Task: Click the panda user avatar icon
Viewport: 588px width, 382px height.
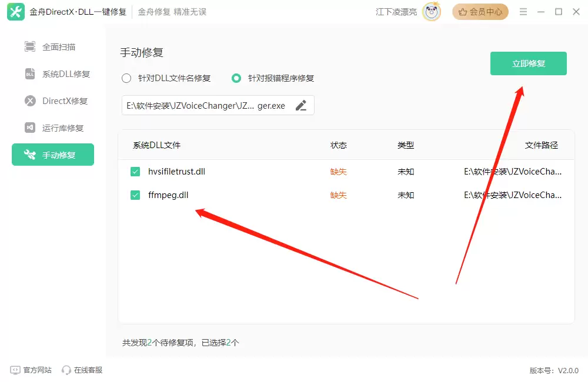Action: pyautogui.click(x=432, y=12)
